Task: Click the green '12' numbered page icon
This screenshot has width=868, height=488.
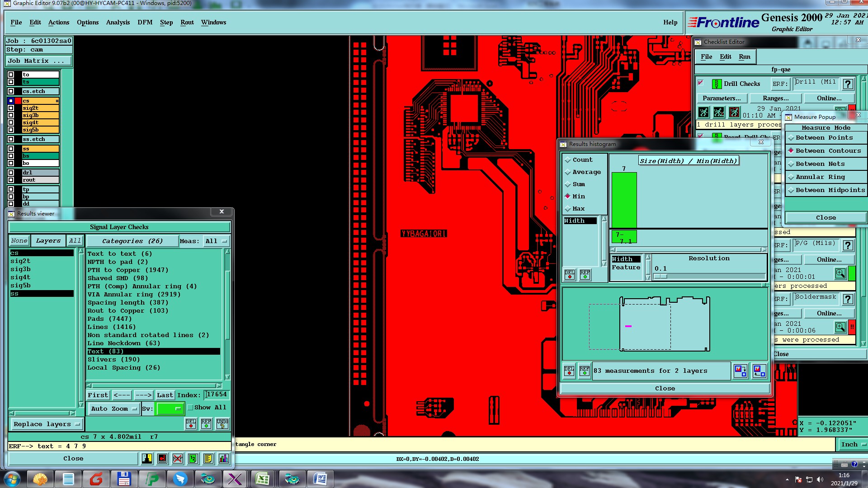Action: tap(193, 459)
